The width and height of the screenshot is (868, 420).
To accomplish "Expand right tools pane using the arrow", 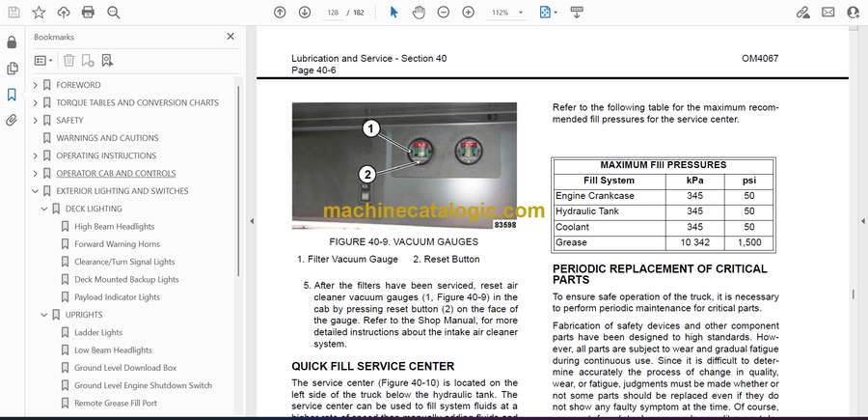I will pyautogui.click(x=862, y=221).
